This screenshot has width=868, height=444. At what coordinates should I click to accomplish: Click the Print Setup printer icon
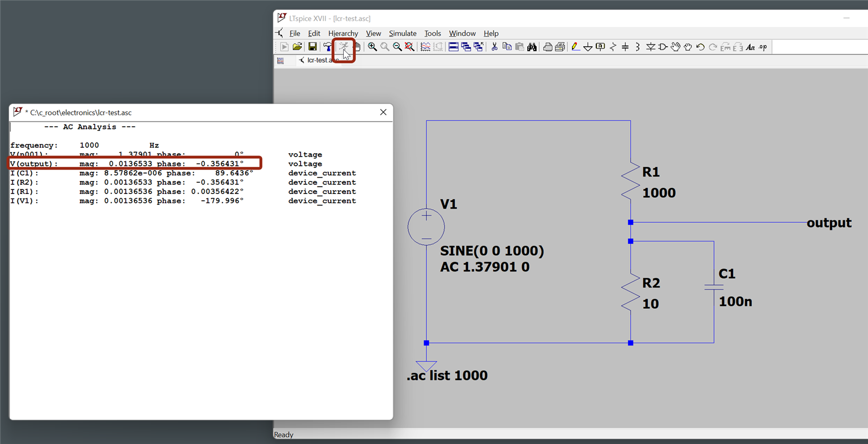click(x=548, y=47)
